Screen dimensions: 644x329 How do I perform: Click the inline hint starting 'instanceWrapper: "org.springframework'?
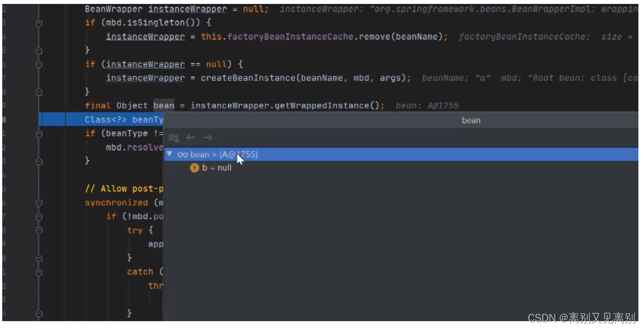[x=459, y=8]
